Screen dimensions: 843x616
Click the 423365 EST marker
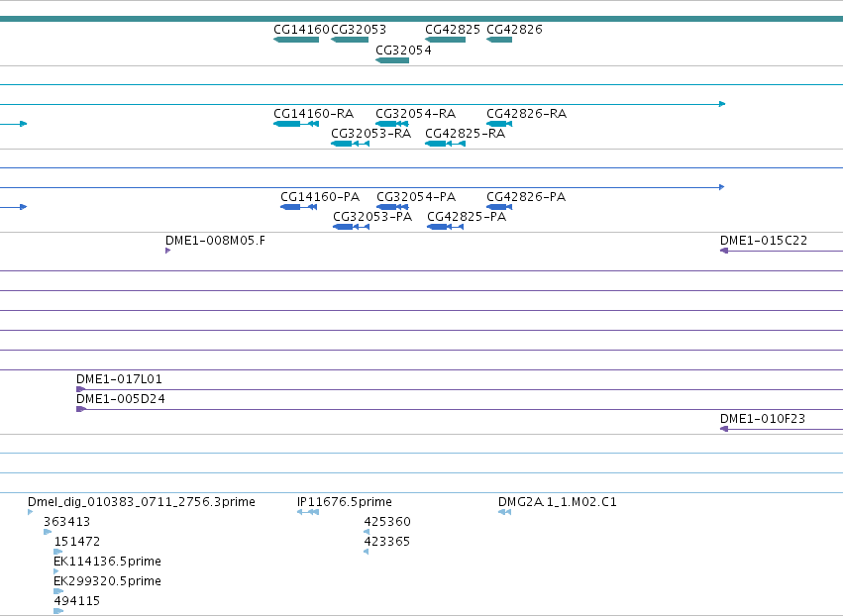pos(367,552)
